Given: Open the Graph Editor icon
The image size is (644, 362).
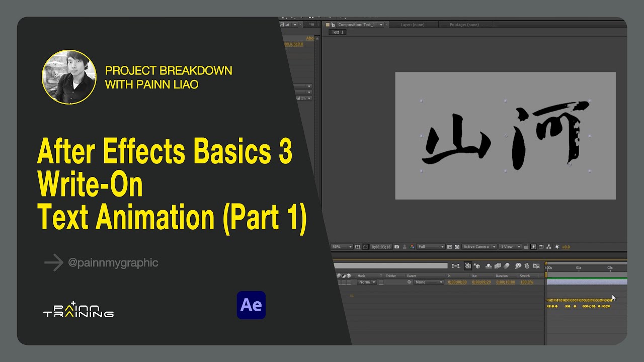Looking at the screenshot, I should 536,265.
